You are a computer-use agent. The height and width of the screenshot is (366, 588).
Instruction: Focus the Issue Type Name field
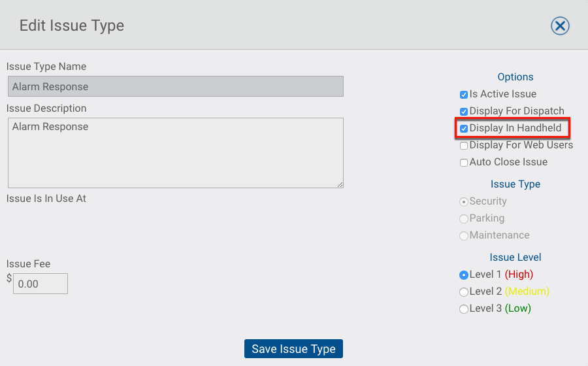click(176, 86)
